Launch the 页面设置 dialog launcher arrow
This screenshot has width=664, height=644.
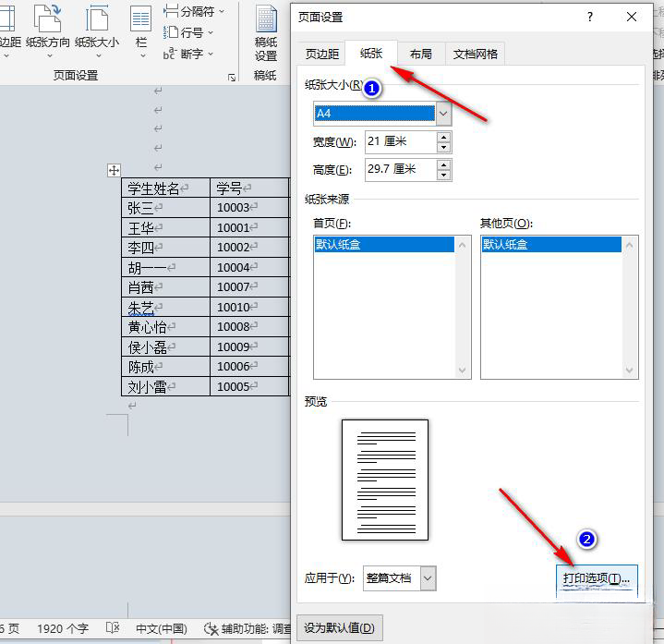pos(232,77)
